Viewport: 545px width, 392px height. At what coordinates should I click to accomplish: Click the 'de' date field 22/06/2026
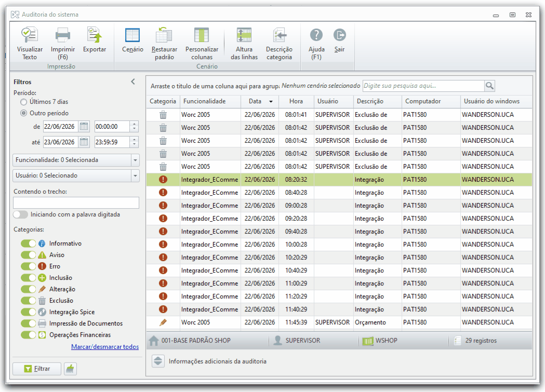point(61,126)
